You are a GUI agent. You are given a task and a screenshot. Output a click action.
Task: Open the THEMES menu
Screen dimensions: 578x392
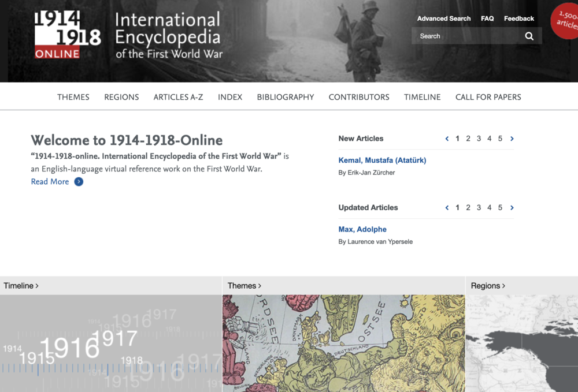[73, 97]
